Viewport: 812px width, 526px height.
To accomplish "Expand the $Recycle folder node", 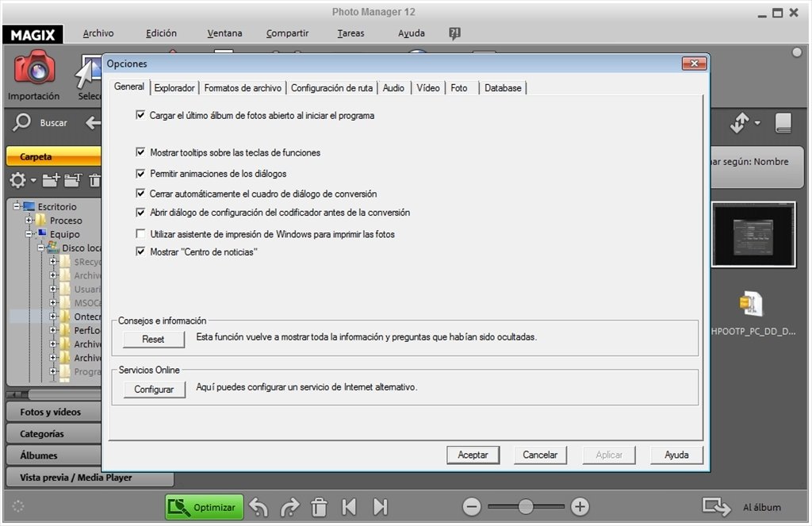I will pos(53,261).
